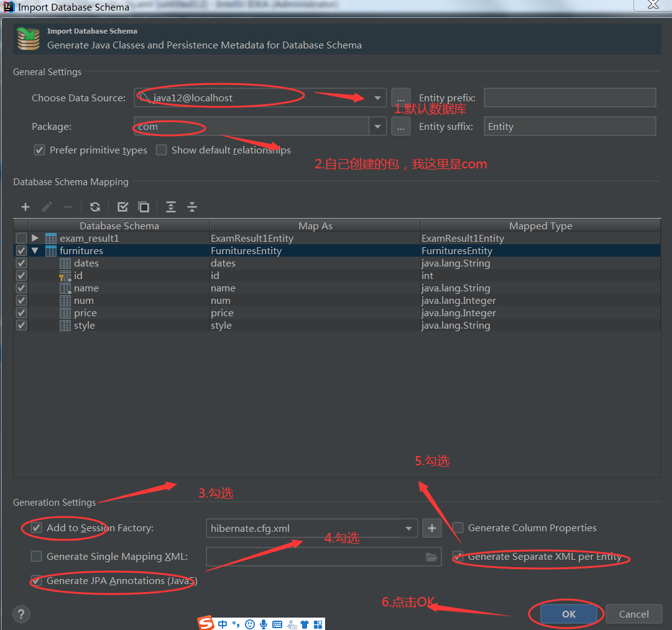Click the Database Schema column header
Screen dimensions: 672x630
tap(119, 226)
